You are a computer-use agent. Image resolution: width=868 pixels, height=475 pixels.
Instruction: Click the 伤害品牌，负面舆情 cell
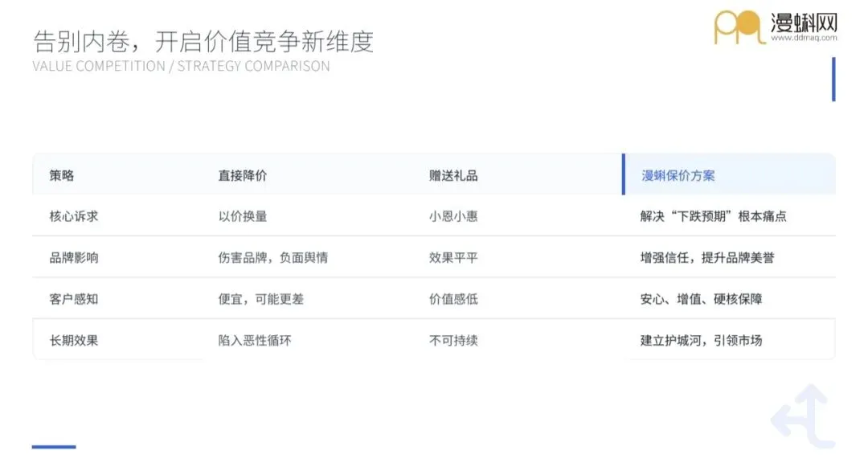(x=273, y=258)
